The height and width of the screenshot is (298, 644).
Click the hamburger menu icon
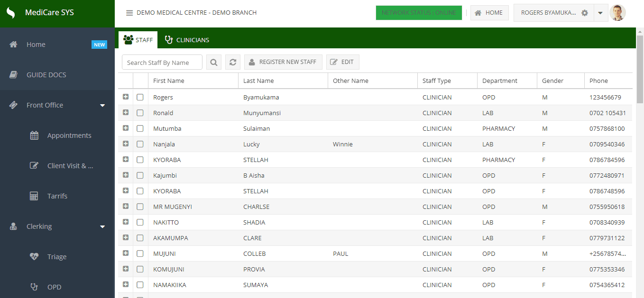click(x=129, y=13)
